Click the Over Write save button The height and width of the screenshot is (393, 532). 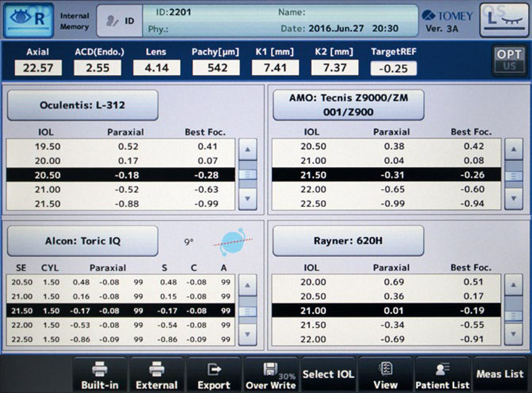click(x=271, y=375)
